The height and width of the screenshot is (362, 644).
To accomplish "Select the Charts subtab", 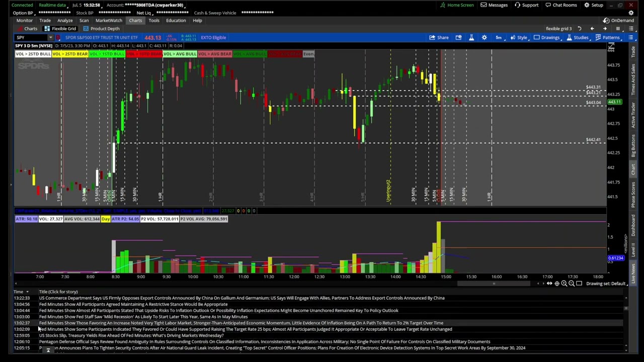I will pos(27,29).
